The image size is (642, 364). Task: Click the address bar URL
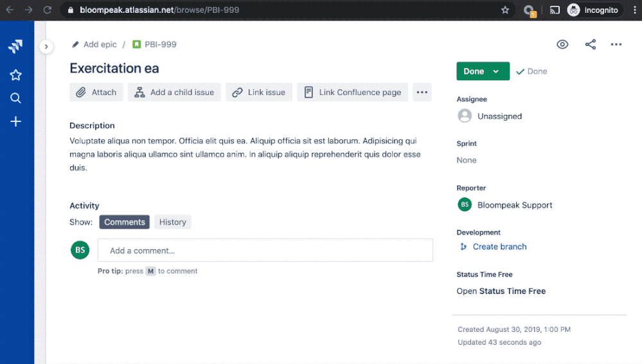(159, 10)
